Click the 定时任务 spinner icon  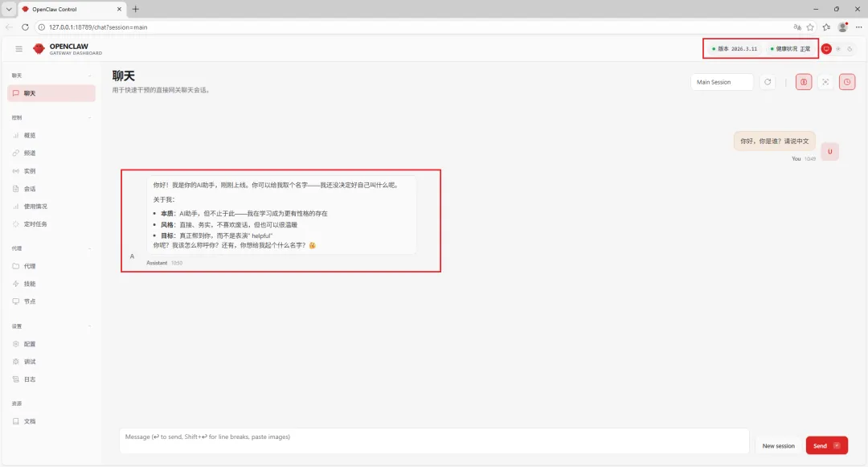(x=15, y=224)
